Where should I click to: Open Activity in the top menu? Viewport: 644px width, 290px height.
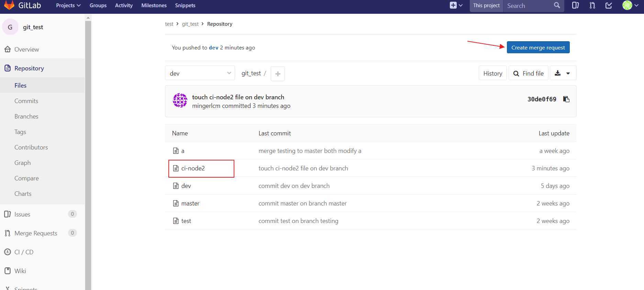124,5
